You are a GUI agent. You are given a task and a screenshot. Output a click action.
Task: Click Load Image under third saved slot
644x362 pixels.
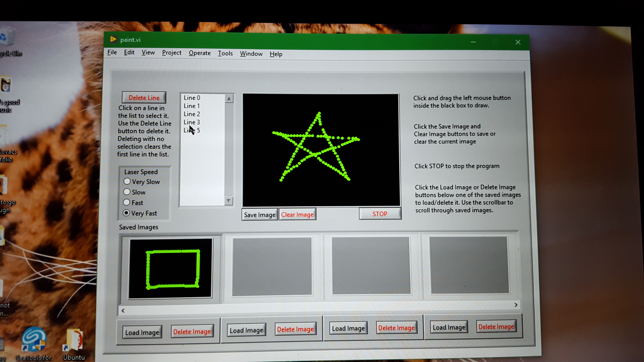(x=348, y=328)
